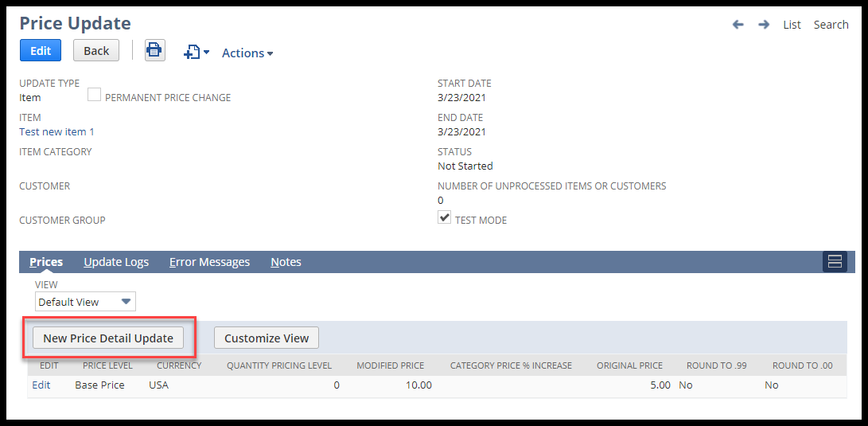Expand the Actions dropdown menu
Viewport: 868px width, 426px height.
point(247,53)
